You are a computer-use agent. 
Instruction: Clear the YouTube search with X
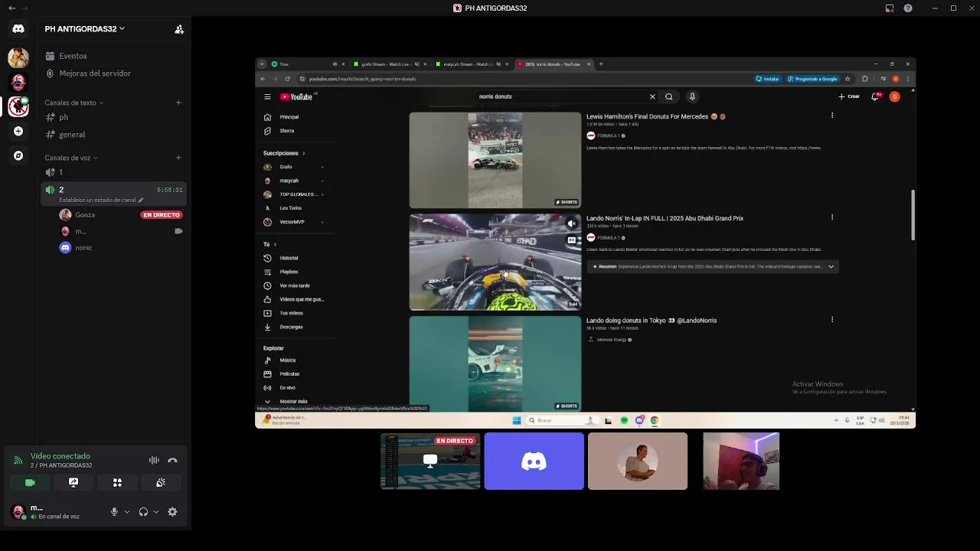(652, 96)
